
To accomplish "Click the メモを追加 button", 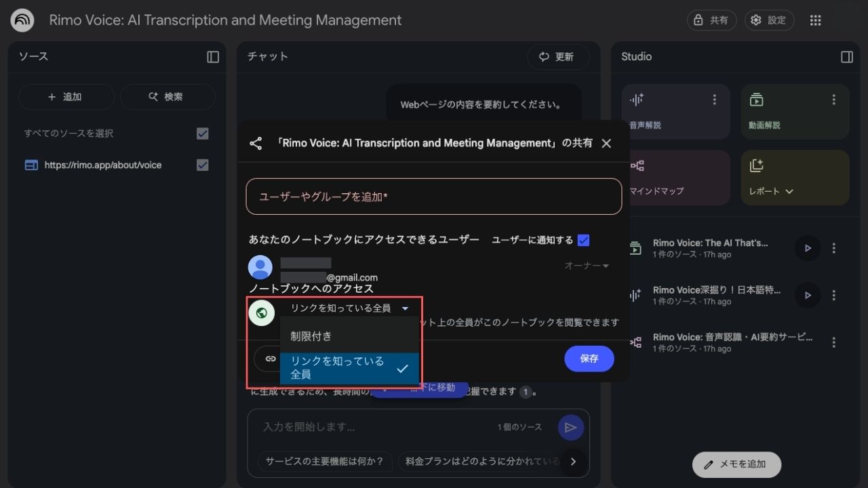I will point(736,464).
